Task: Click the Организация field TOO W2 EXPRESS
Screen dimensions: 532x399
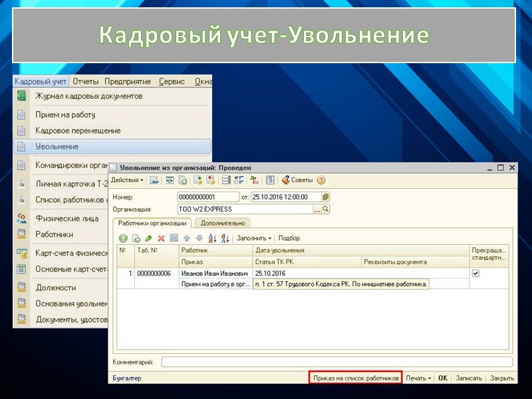Action: click(x=245, y=209)
